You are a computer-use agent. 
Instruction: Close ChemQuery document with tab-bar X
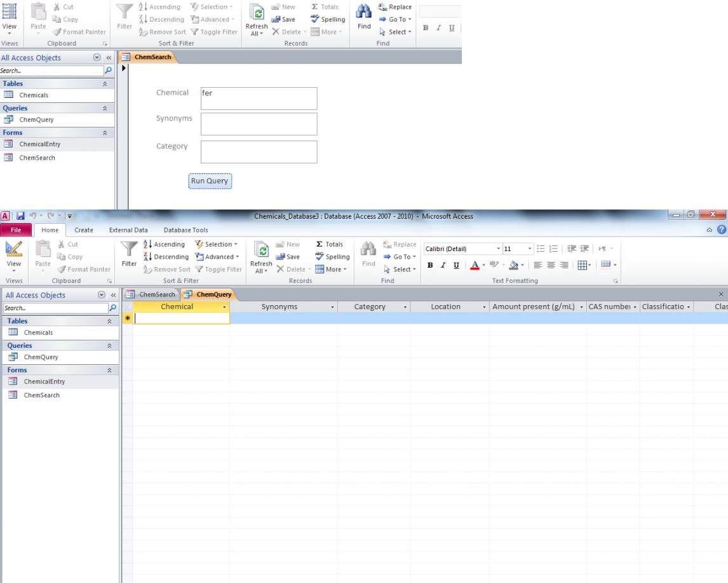tap(721, 294)
